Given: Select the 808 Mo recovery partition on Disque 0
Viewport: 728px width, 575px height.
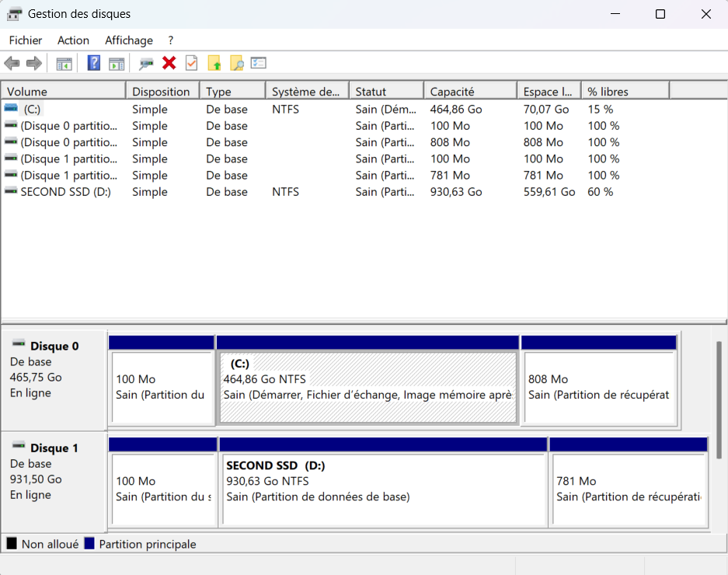Looking at the screenshot, I should tap(599, 387).
